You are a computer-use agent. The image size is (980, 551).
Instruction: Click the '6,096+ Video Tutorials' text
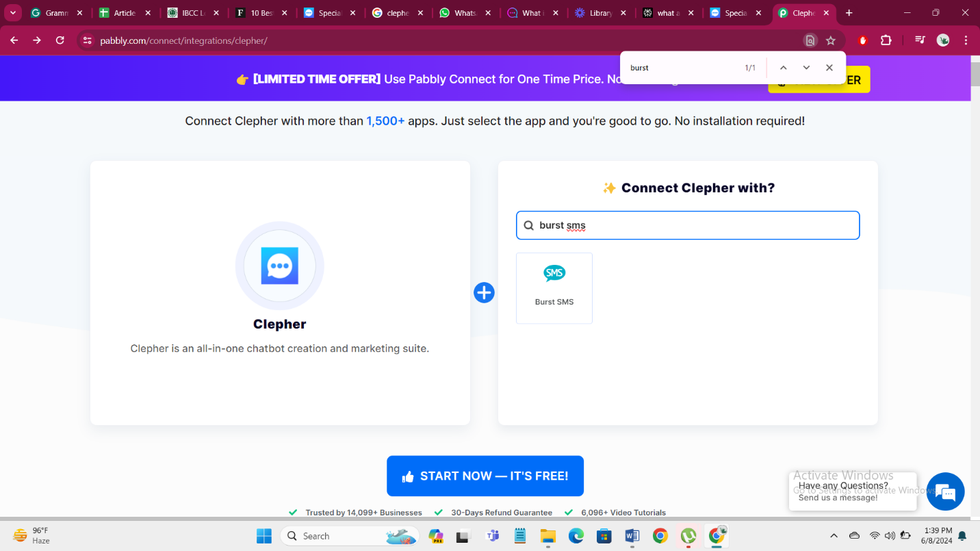[x=623, y=513]
